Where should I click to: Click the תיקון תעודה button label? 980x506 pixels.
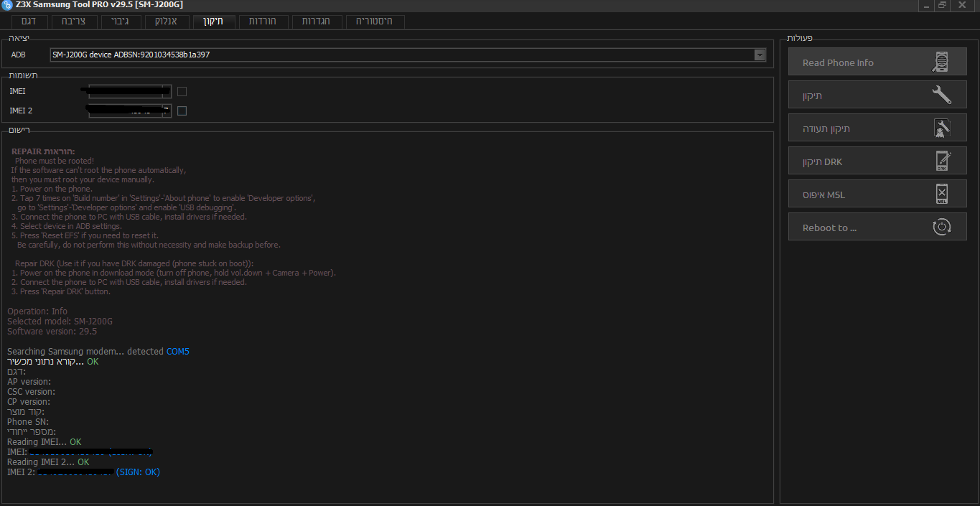[x=826, y=129]
